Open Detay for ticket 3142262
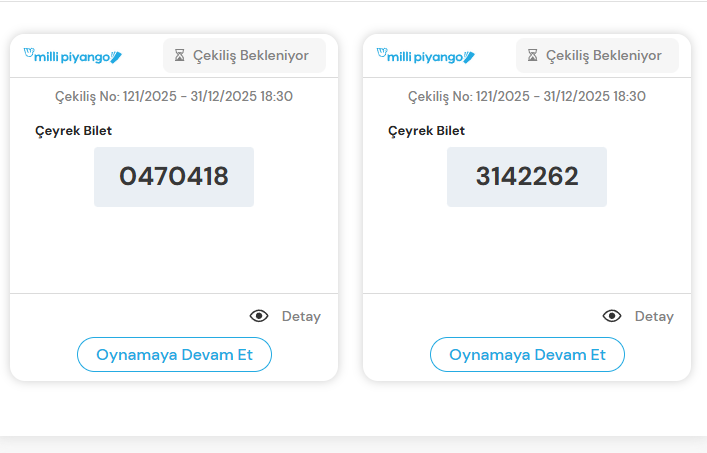Screen dimensions: 707x453 point(654,316)
